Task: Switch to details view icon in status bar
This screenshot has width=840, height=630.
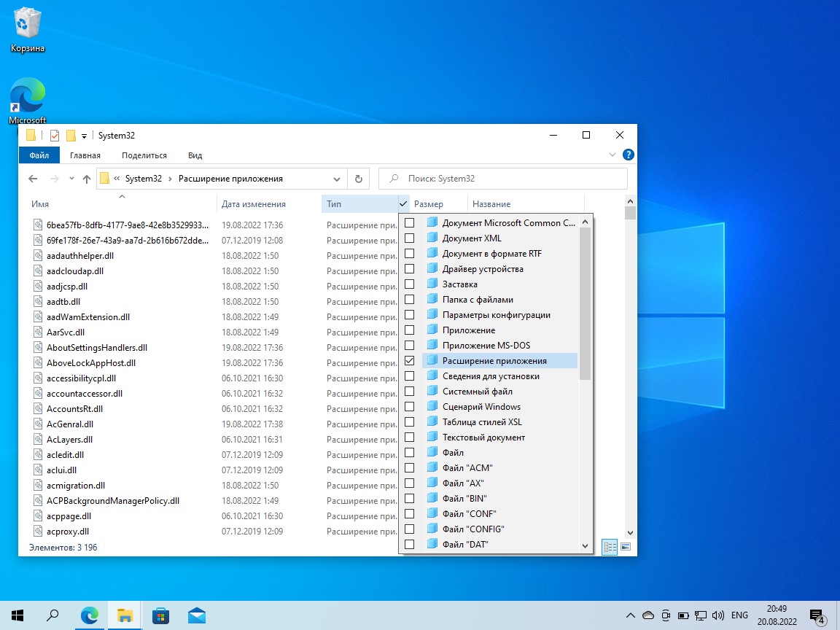Action: [x=610, y=547]
